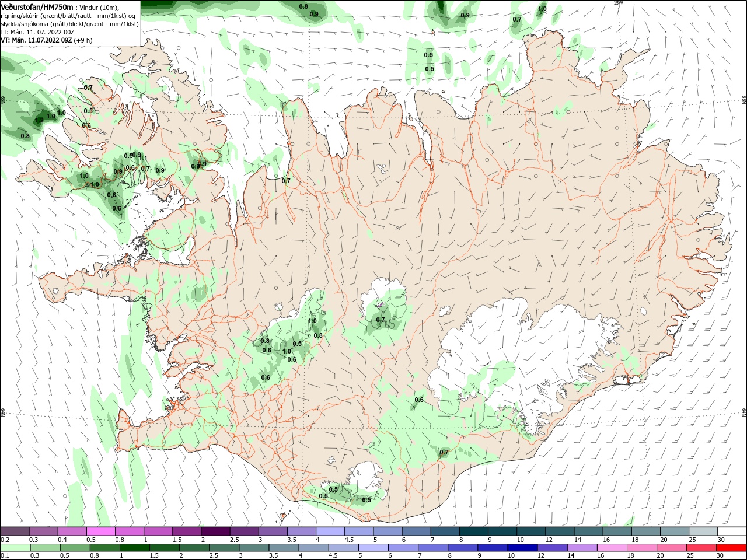Viewport: 747px width, 560px height.
Task: Select the lower-row bright red swatch labeled 30
Action: 731,548
